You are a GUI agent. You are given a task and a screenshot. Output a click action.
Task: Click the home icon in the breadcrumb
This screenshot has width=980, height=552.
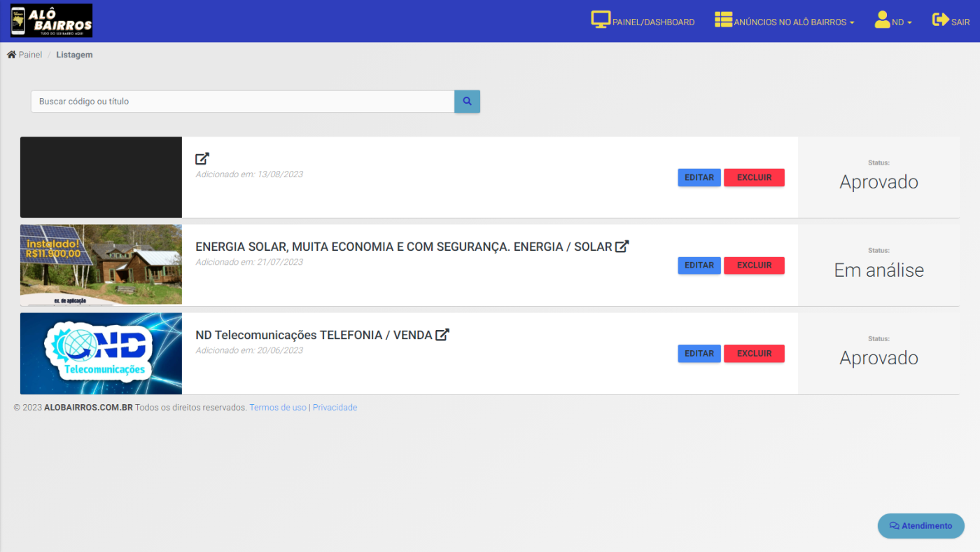[x=11, y=55]
